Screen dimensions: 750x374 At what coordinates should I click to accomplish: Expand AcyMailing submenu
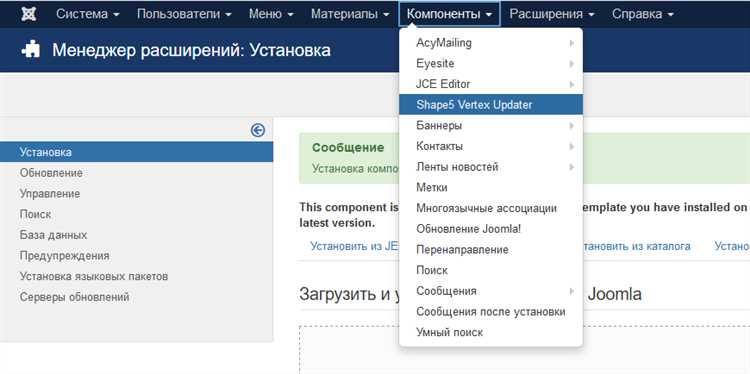click(x=491, y=43)
